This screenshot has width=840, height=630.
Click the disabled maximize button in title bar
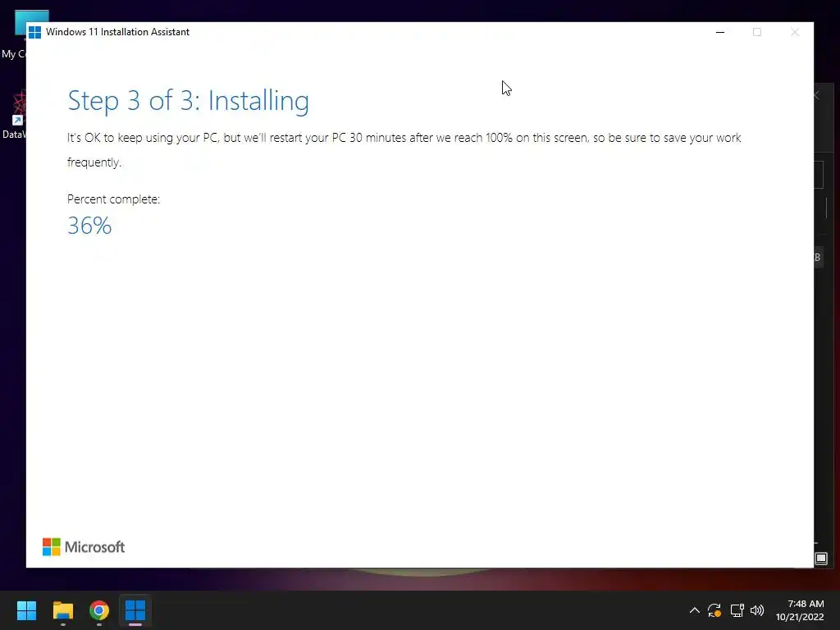point(757,32)
